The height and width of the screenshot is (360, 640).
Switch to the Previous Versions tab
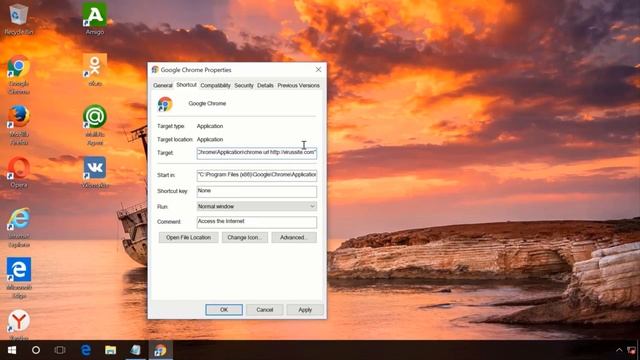[x=298, y=85]
